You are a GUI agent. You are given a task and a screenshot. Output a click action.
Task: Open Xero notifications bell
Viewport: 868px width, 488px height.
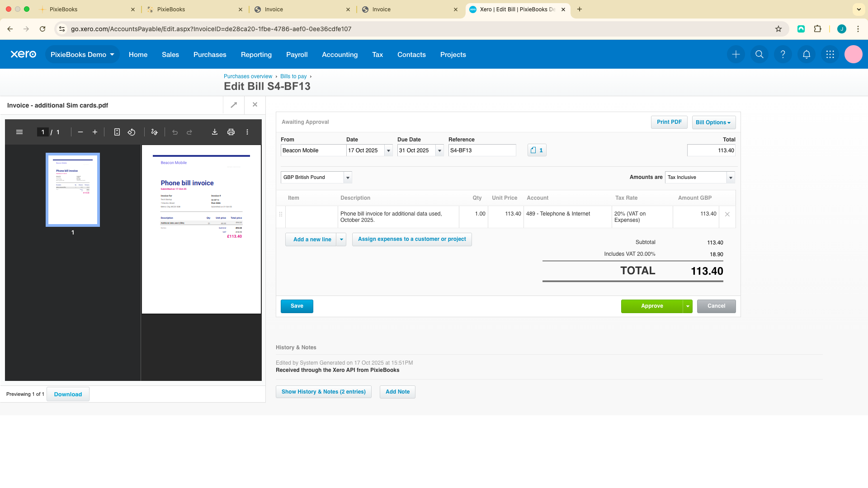[807, 54]
